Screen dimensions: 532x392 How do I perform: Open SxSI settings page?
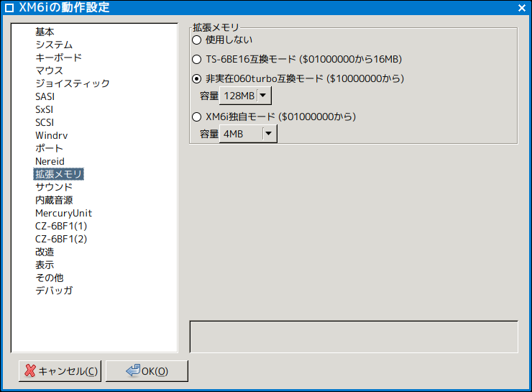click(44, 109)
